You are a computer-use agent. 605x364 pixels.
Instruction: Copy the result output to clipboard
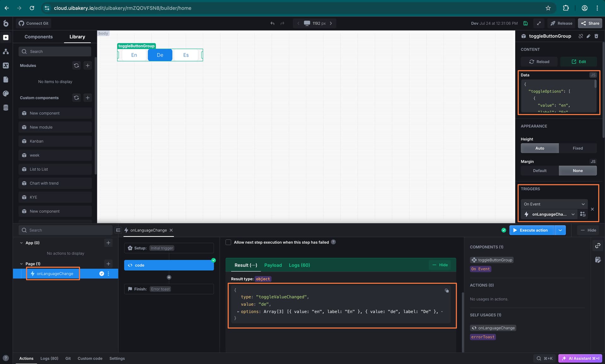coord(447,290)
